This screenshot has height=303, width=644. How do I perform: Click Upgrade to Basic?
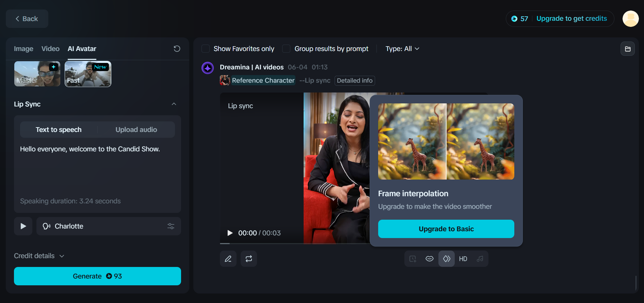click(x=446, y=229)
